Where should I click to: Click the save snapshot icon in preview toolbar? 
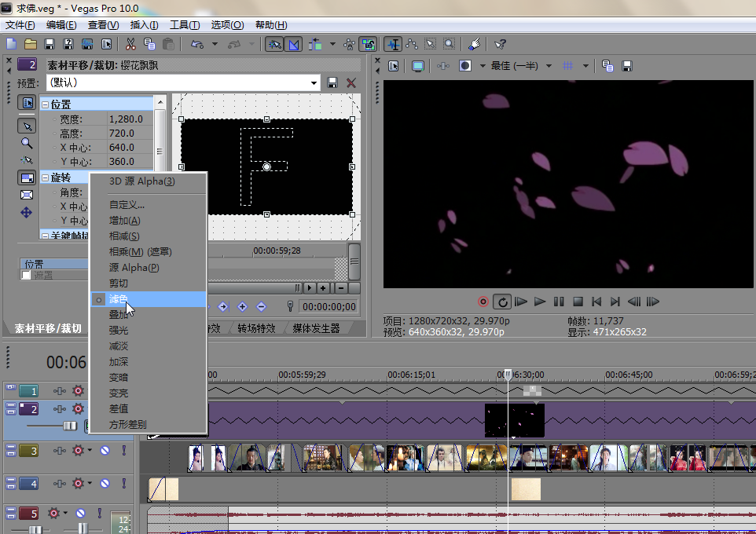[627, 66]
